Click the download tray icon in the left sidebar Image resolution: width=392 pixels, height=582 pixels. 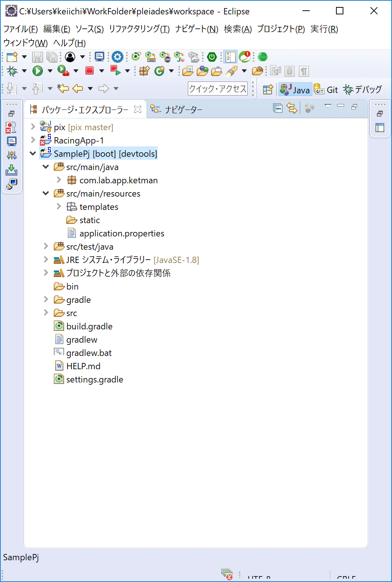point(11,170)
